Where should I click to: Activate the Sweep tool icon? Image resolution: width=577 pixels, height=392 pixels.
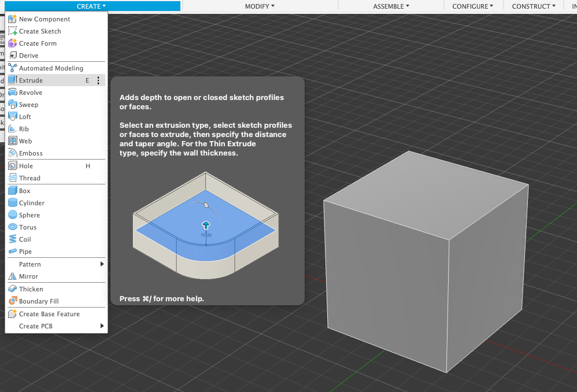click(x=13, y=104)
